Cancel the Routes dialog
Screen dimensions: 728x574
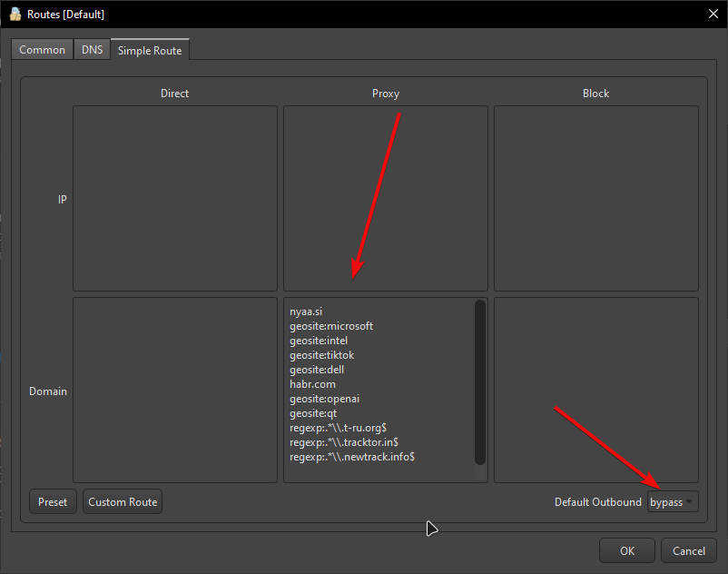point(689,550)
